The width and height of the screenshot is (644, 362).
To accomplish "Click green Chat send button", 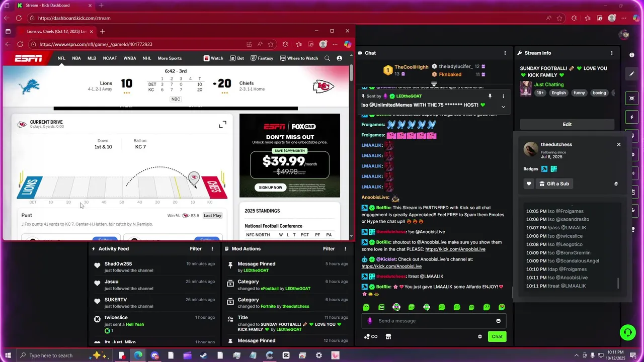I will click(x=497, y=337).
